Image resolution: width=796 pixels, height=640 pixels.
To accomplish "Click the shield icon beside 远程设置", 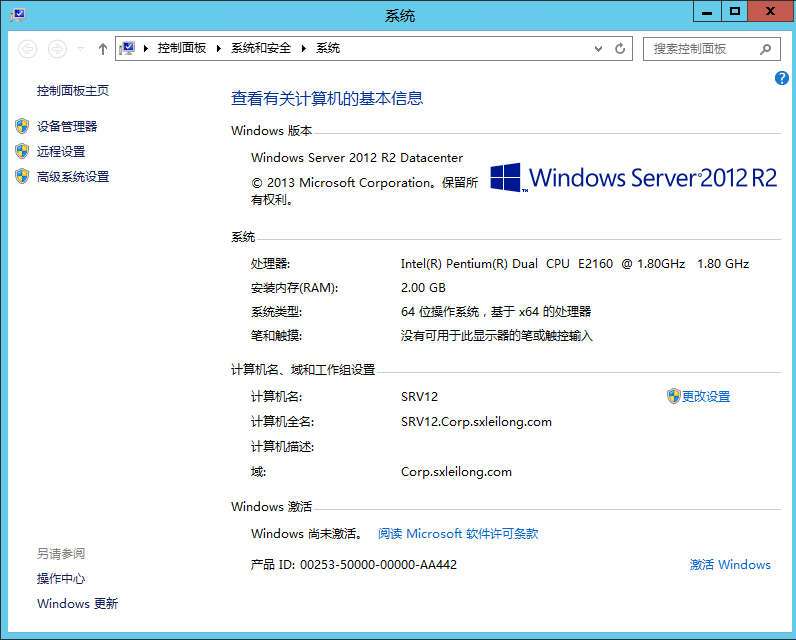I will (x=22, y=151).
